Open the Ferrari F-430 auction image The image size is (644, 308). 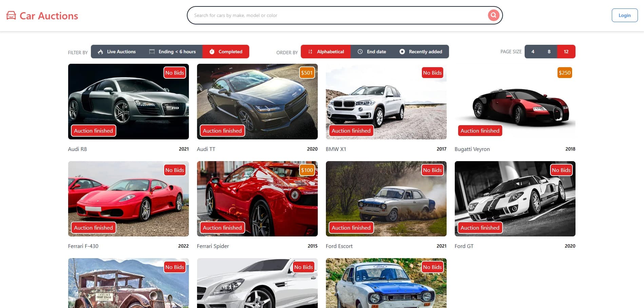[x=129, y=199]
